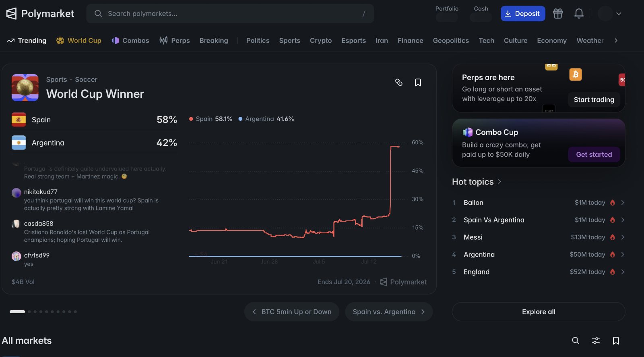Click the Polymarket logo icon
This screenshot has height=357, width=644.
11,14
